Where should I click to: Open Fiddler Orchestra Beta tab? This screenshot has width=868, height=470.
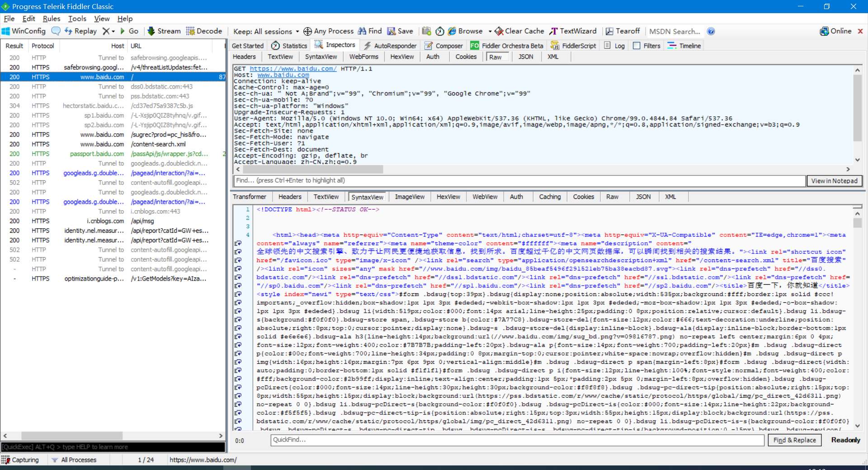(507, 46)
